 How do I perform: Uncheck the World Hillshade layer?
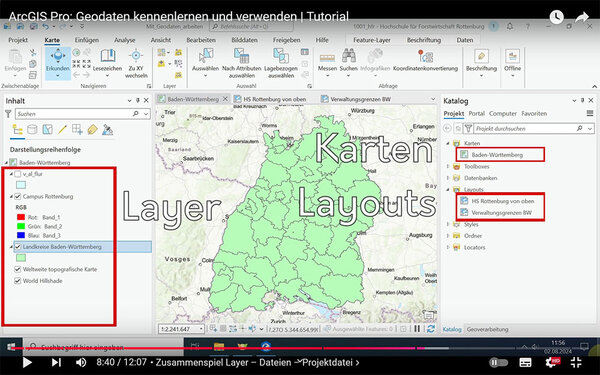coord(18,281)
